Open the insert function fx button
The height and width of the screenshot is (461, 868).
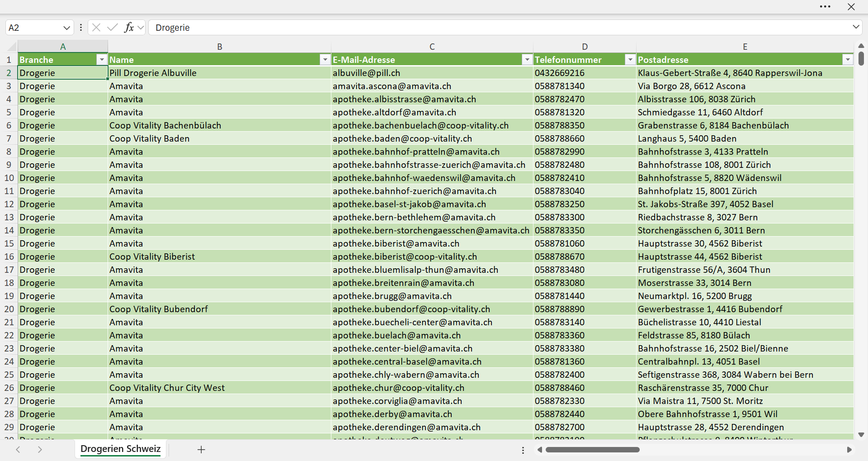(129, 28)
